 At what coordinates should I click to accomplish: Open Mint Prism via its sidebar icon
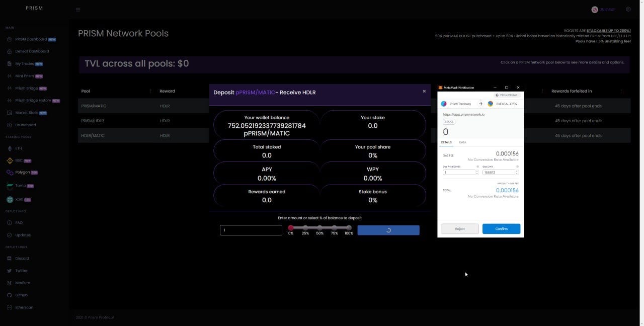(x=10, y=76)
